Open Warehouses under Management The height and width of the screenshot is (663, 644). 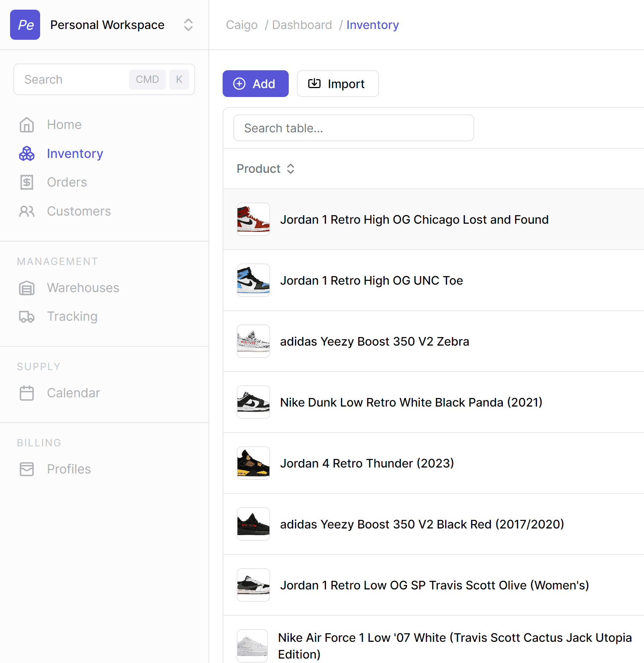(83, 288)
